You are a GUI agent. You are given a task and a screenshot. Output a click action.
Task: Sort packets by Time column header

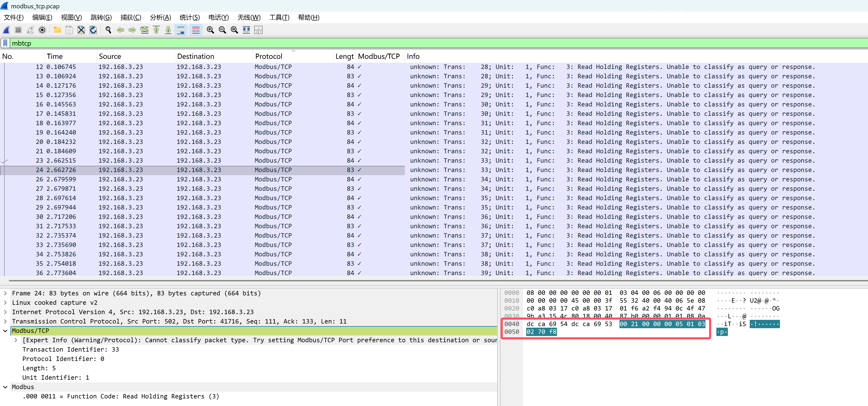(x=70, y=56)
